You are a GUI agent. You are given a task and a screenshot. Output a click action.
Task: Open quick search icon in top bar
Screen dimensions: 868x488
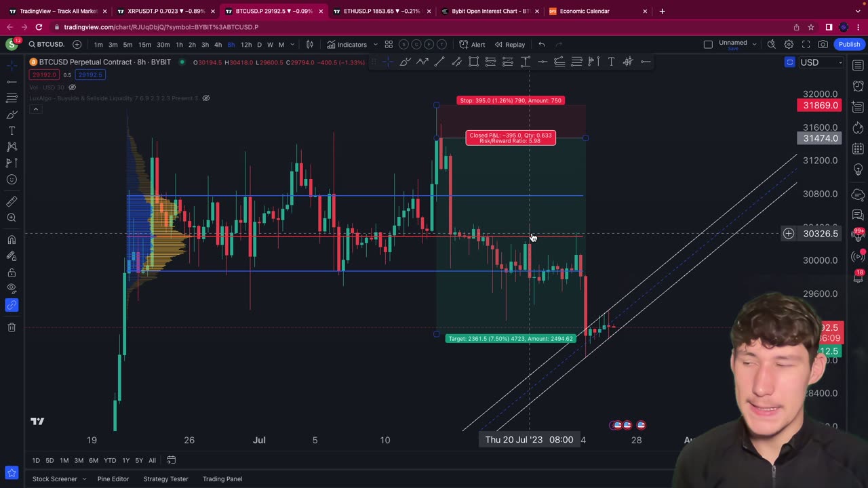[771, 44]
